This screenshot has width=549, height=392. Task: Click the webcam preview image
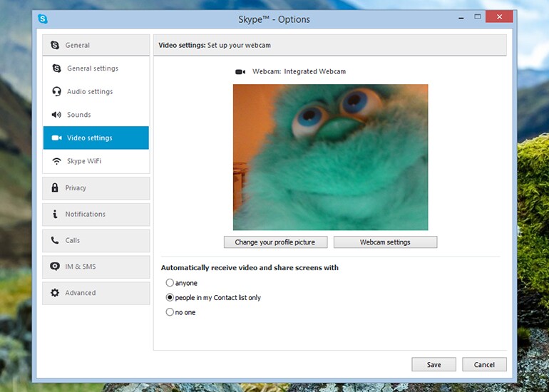[331, 157]
